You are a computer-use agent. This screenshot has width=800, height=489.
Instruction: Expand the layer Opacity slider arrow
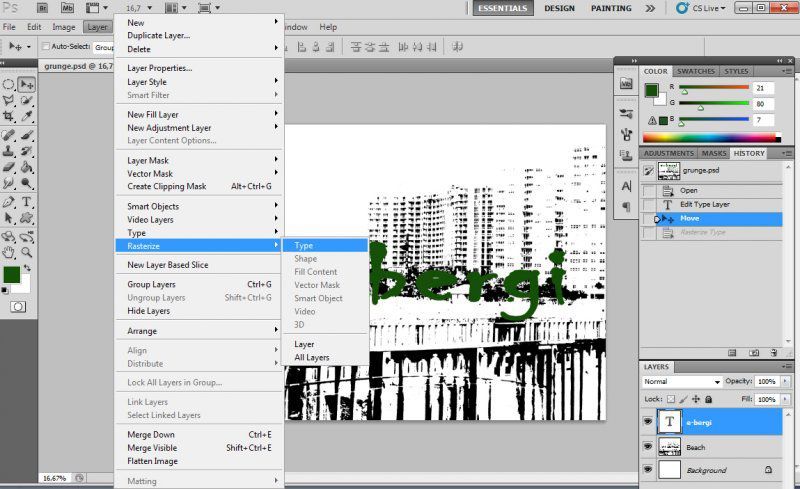click(x=784, y=382)
